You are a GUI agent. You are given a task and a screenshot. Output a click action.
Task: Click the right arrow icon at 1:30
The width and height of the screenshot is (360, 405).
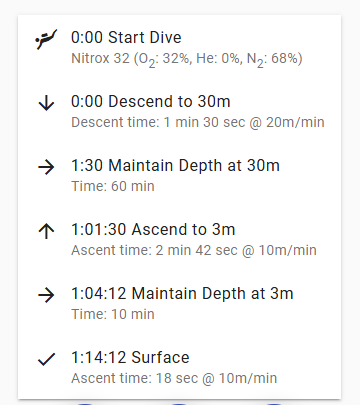[46, 167]
